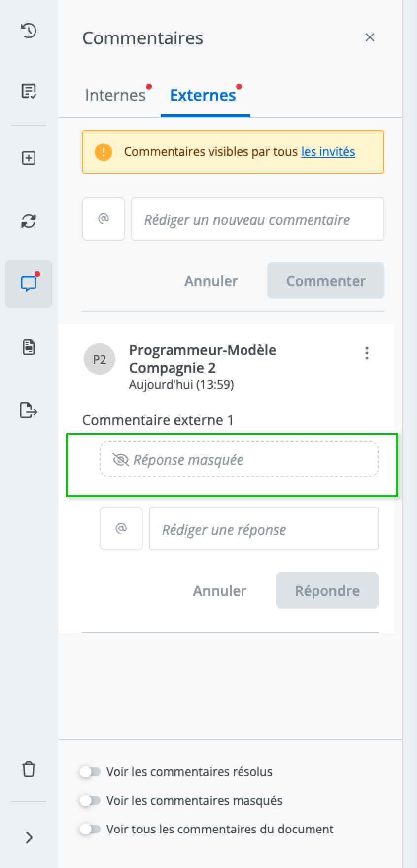
Task: Enable 'Voir les commentaires masqués' switch
Action: point(90,800)
